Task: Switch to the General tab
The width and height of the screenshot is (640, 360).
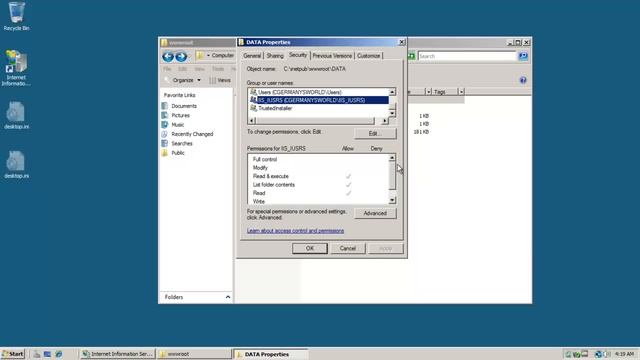Action: pyautogui.click(x=252, y=56)
